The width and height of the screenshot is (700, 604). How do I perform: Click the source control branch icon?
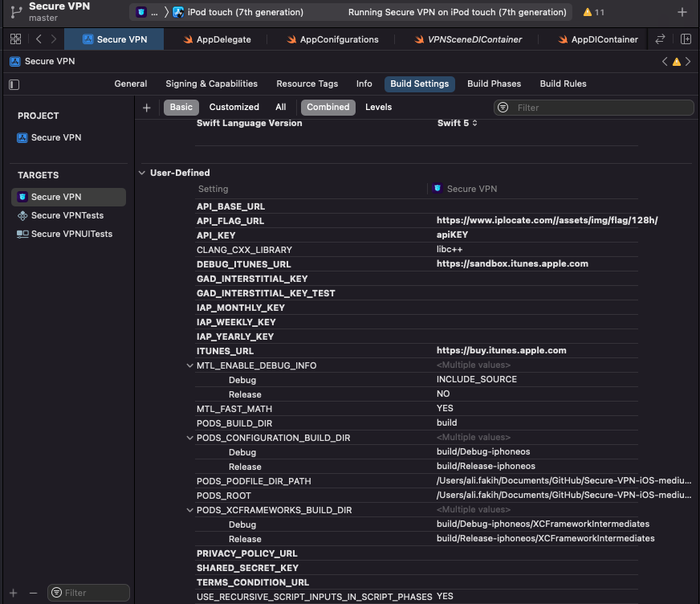coord(15,12)
